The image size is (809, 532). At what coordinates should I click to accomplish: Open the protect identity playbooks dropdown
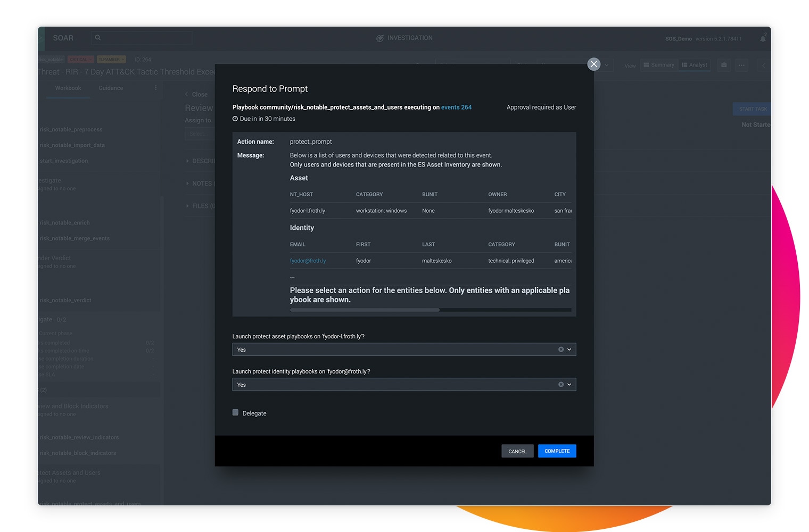tap(569, 385)
